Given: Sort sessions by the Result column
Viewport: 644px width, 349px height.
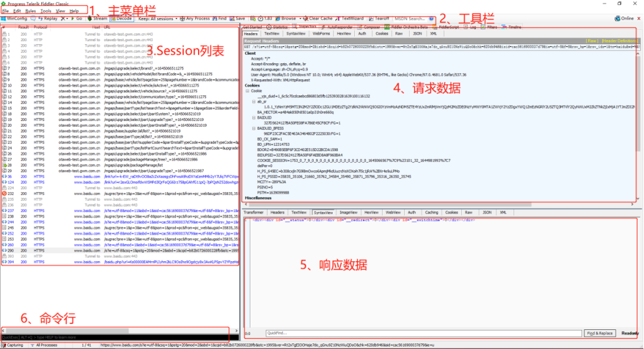Looking at the screenshot, I should (x=23, y=28).
